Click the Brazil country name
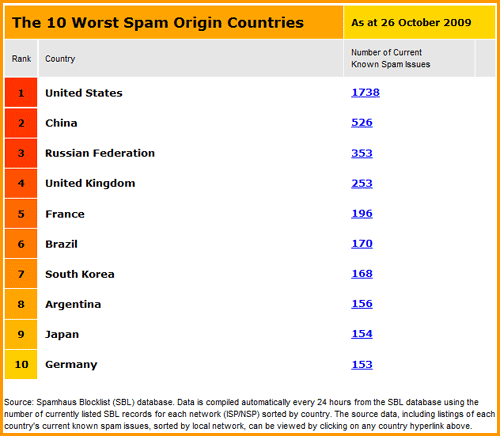The image size is (500, 436). click(x=61, y=244)
